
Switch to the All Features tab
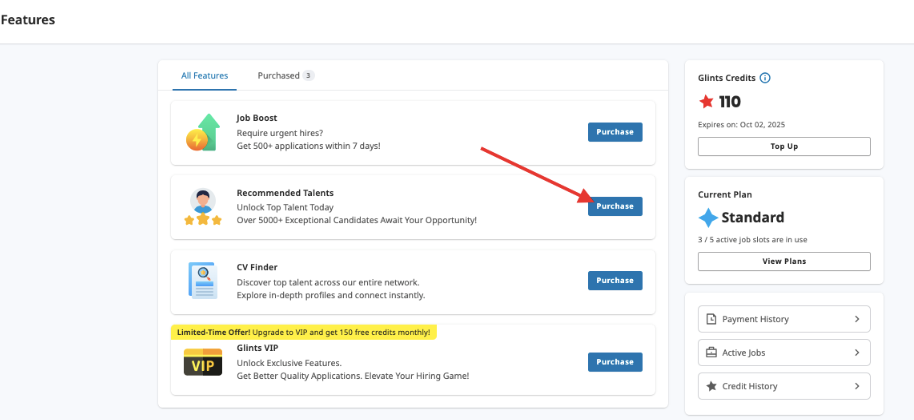pos(205,76)
